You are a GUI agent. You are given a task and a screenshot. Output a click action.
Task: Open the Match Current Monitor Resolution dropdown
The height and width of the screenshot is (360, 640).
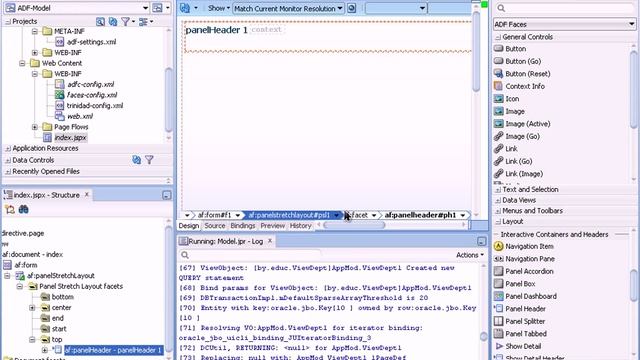point(340,8)
